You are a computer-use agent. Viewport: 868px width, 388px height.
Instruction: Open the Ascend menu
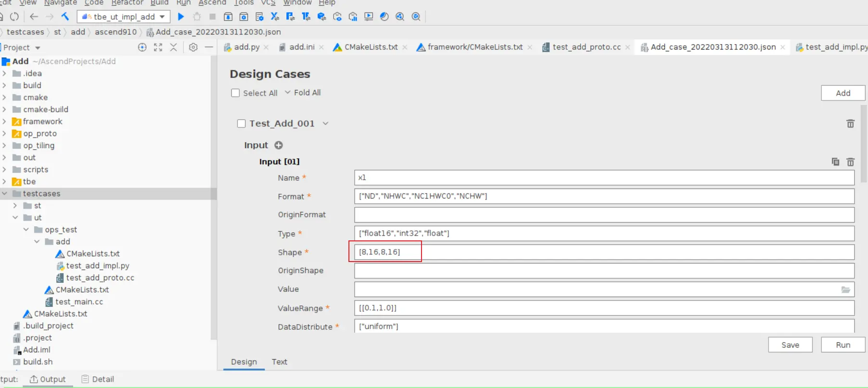coord(212,3)
